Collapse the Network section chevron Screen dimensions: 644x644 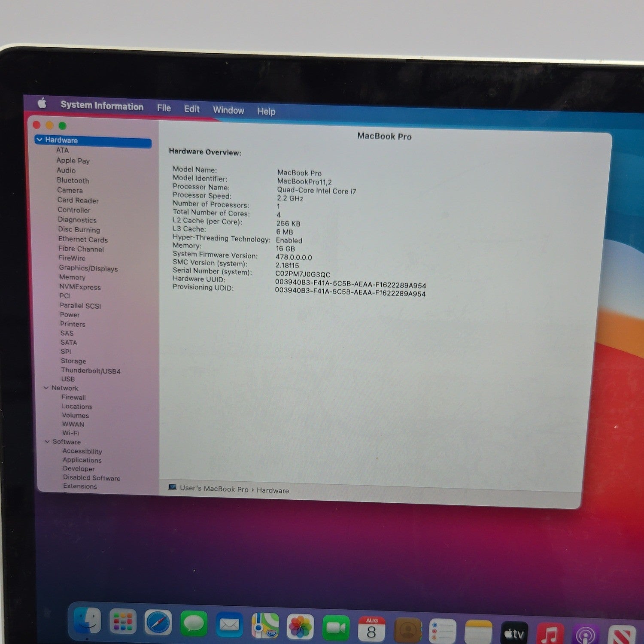click(x=46, y=388)
